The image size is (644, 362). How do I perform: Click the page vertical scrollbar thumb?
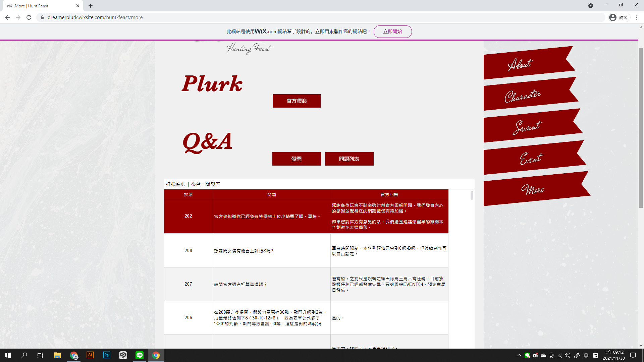(641, 127)
